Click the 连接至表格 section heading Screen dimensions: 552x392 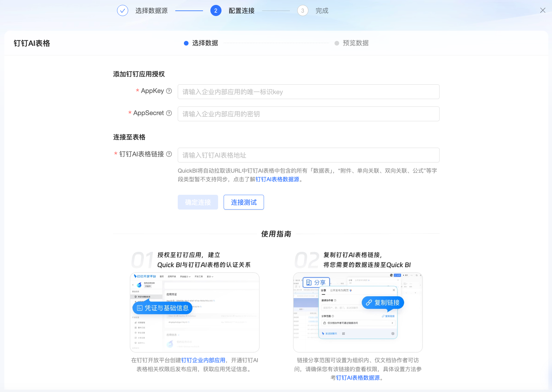tap(129, 137)
